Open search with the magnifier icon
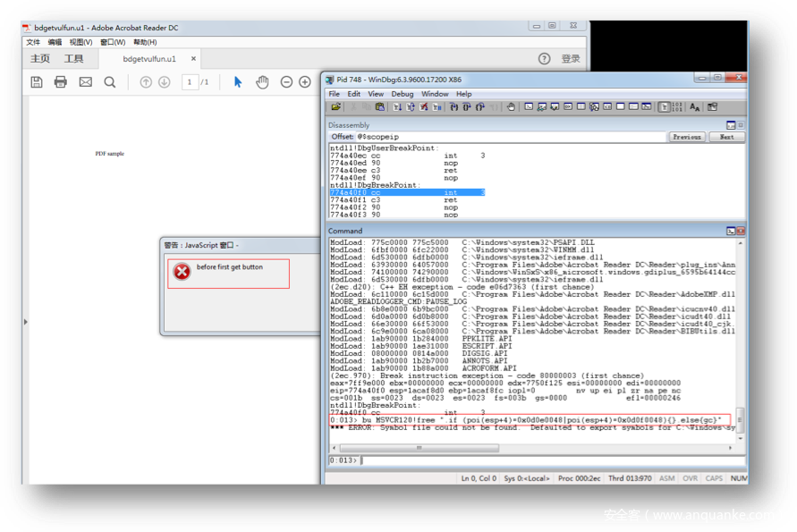The height and width of the screenshot is (532, 797). pos(110,81)
